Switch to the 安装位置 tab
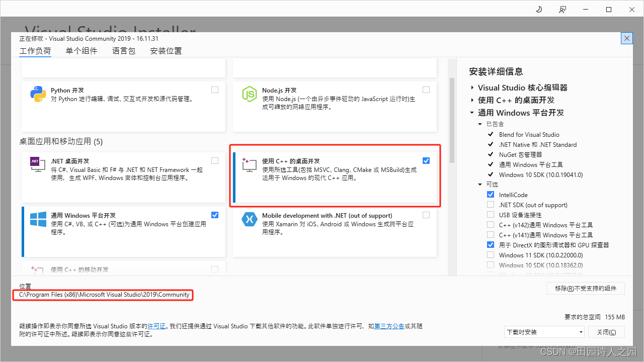The width and height of the screenshot is (644, 362). coord(166,51)
